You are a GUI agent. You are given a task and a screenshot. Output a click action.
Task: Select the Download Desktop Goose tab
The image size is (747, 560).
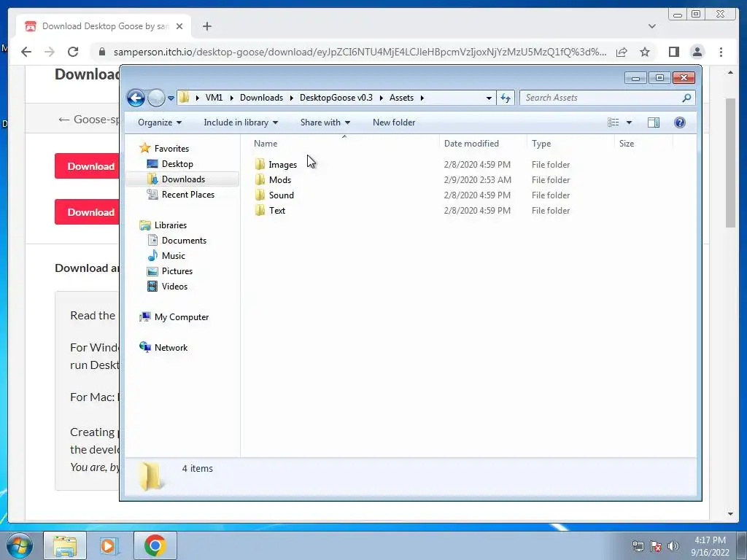104,26
